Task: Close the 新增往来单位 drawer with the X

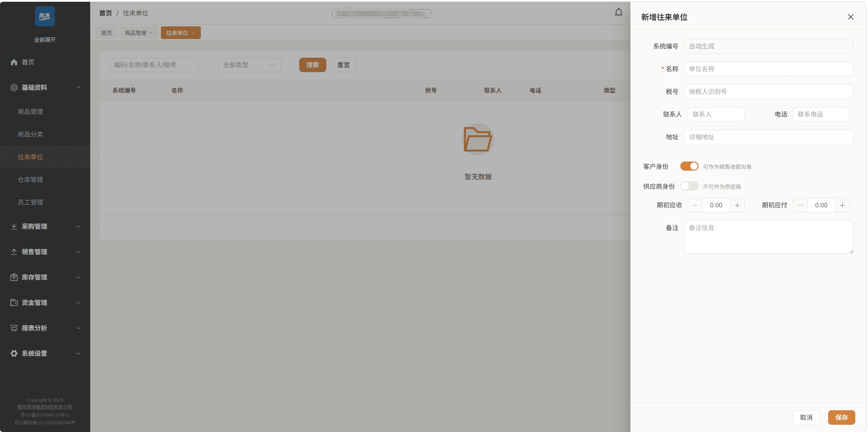Action: click(x=850, y=17)
